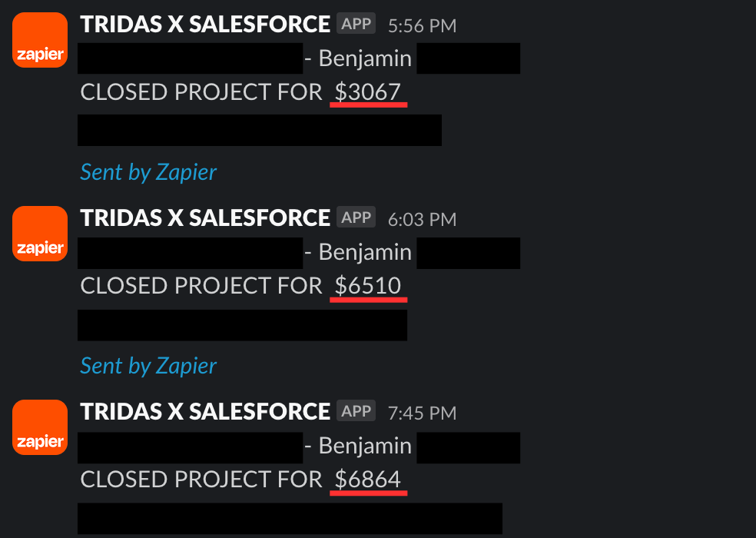
Task: Follow the second Sent by Zapier link
Action: (x=148, y=366)
